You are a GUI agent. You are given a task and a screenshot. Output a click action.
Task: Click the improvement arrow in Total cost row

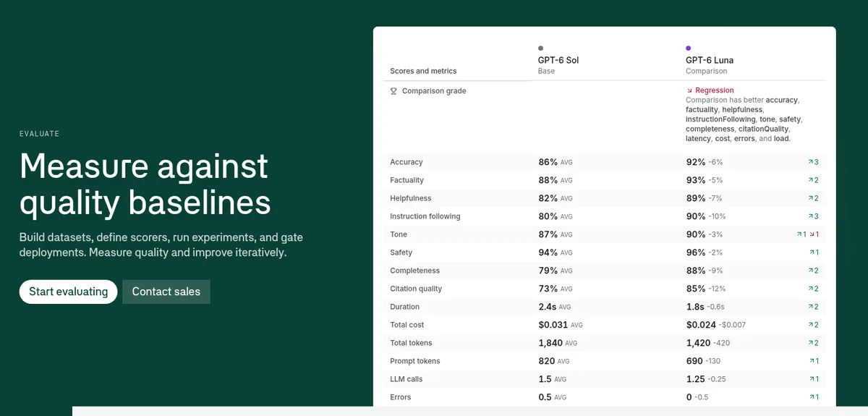810,325
